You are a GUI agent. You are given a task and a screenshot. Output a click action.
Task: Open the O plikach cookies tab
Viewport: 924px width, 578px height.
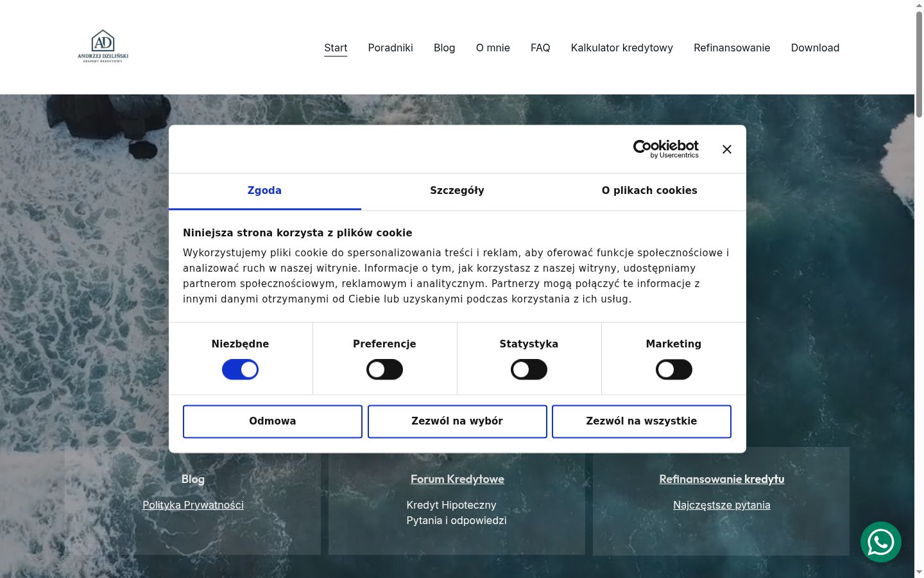point(649,191)
